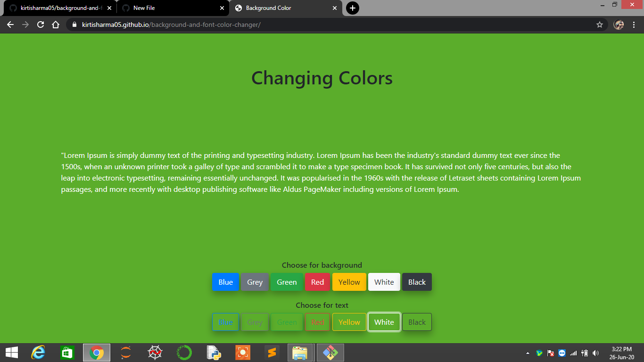Open a new browser tab with the plus
644x362 pixels.
tap(352, 8)
